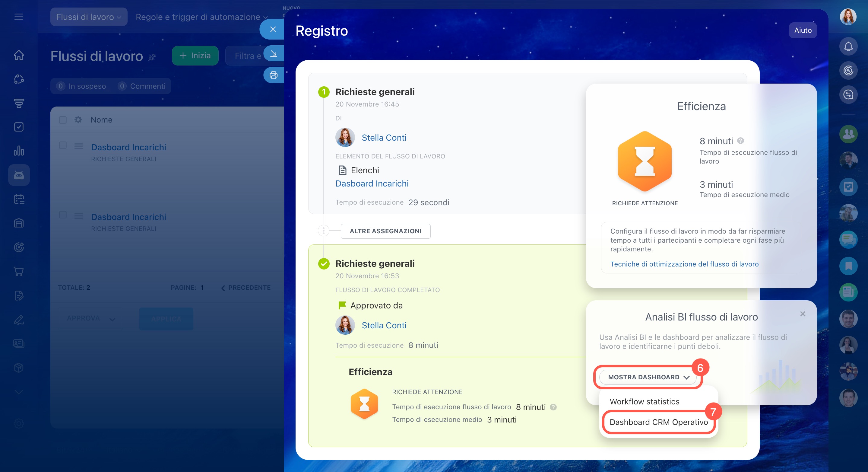This screenshot has height=472, width=868.
Task: Click the hamburger menu icon
Action: pos(19,17)
